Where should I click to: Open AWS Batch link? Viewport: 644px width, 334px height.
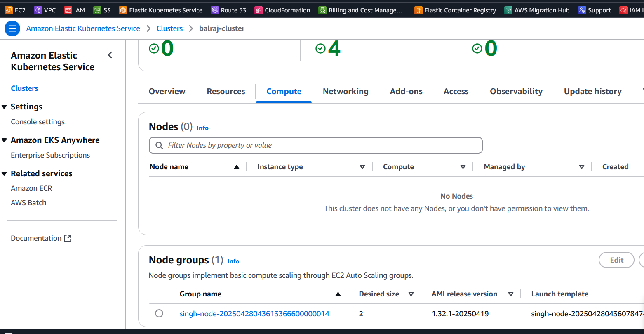pos(28,203)
